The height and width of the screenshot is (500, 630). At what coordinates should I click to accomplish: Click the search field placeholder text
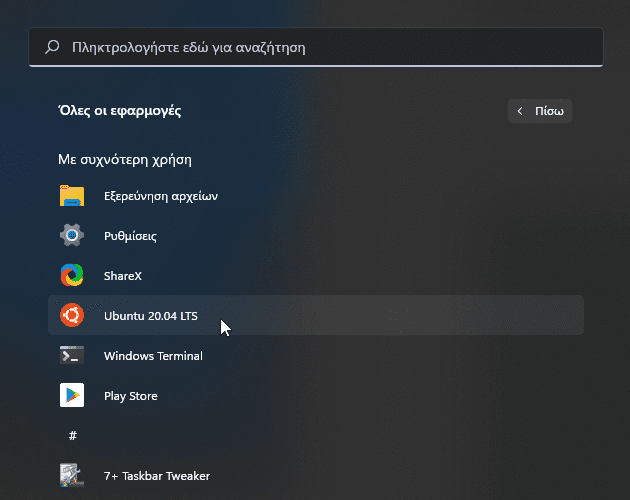(x=188, y=47)
